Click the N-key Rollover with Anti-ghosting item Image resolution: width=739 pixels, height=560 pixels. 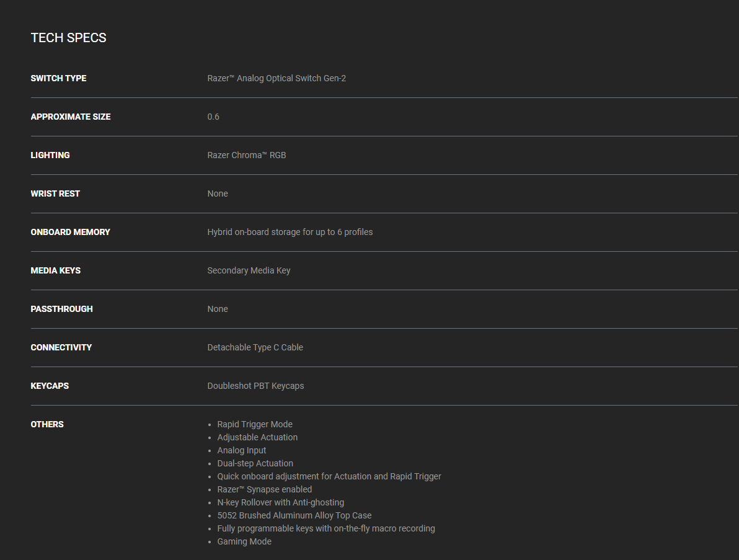coord(280,502)
